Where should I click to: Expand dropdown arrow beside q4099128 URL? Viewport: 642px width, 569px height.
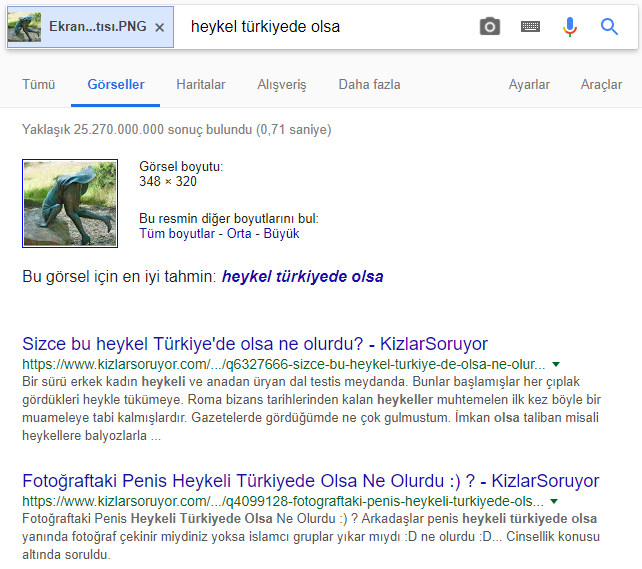point(554,501)
